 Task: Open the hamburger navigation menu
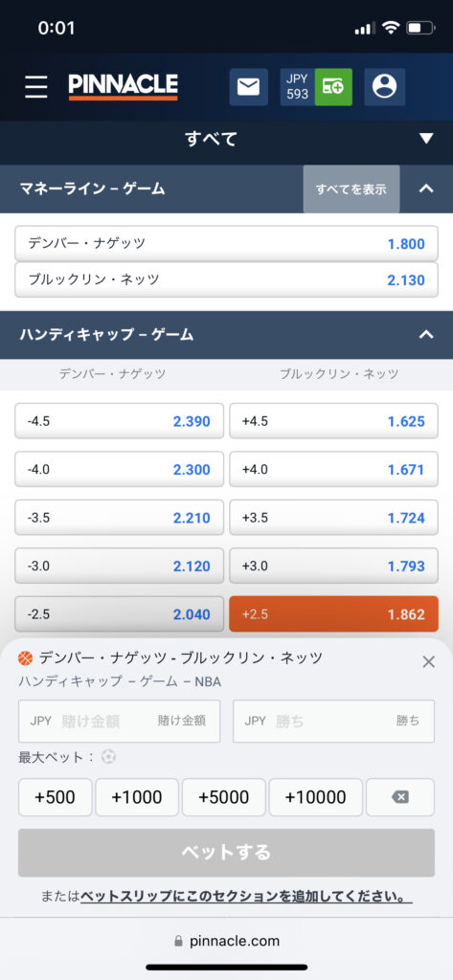pos(36,87)
